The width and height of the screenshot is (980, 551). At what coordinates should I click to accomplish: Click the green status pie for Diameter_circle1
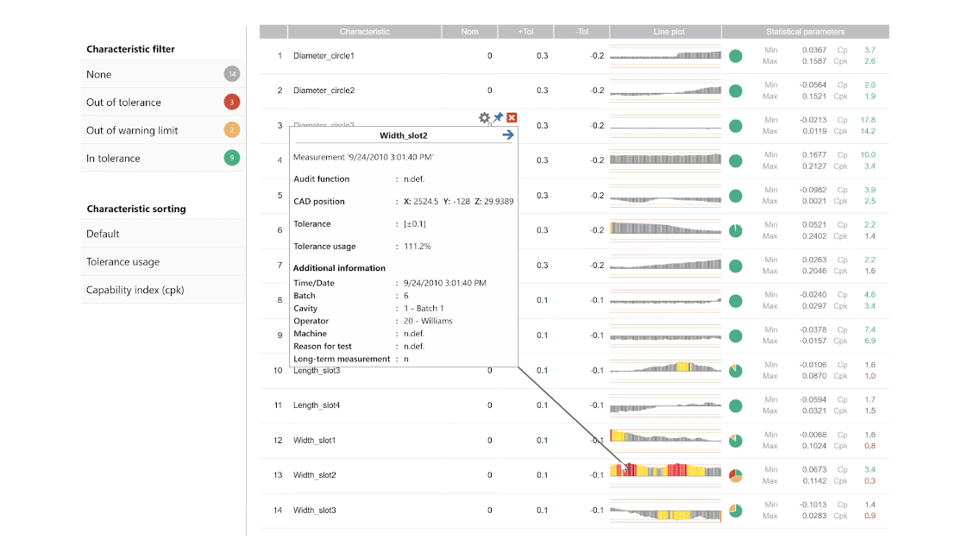coord(735,56)
